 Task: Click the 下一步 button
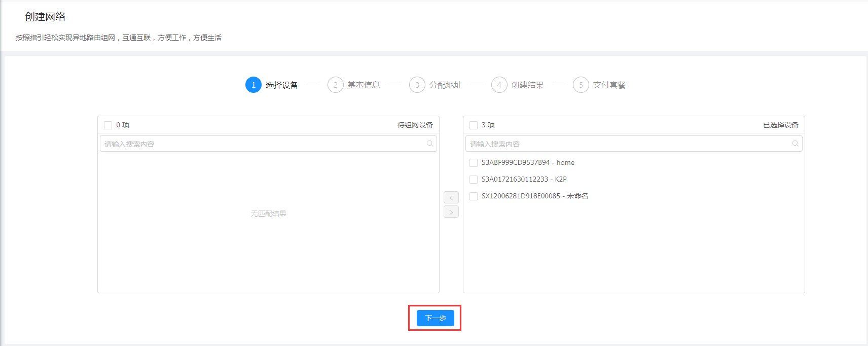click(435, 318)
